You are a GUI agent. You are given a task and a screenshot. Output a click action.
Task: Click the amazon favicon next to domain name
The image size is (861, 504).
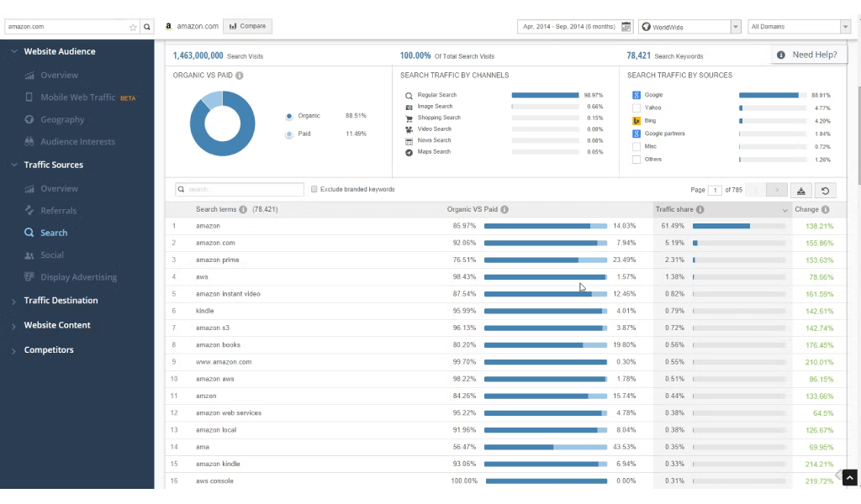[168, 26]
